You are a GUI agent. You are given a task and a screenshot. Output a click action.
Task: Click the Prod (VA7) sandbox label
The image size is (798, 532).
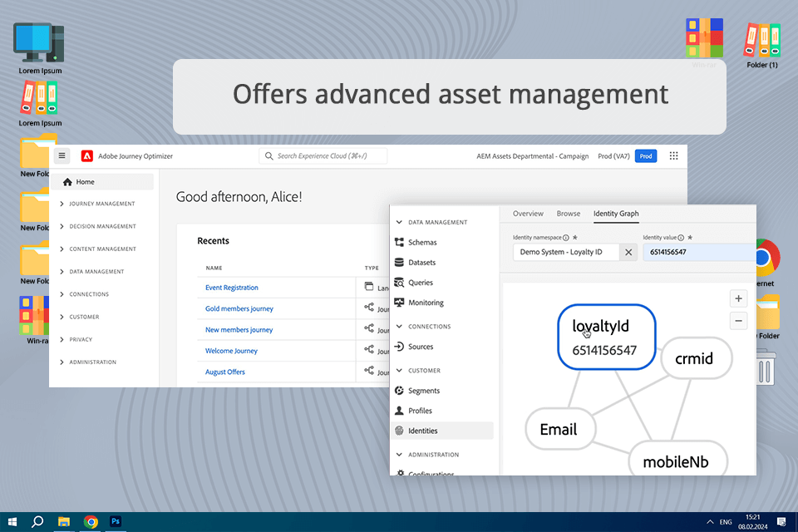[x=613, y=156]
